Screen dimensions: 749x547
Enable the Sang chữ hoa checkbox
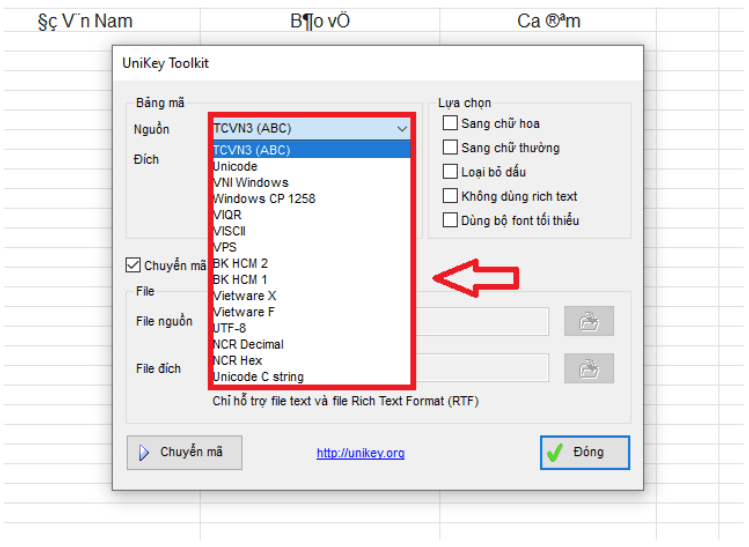coord(450,124)
